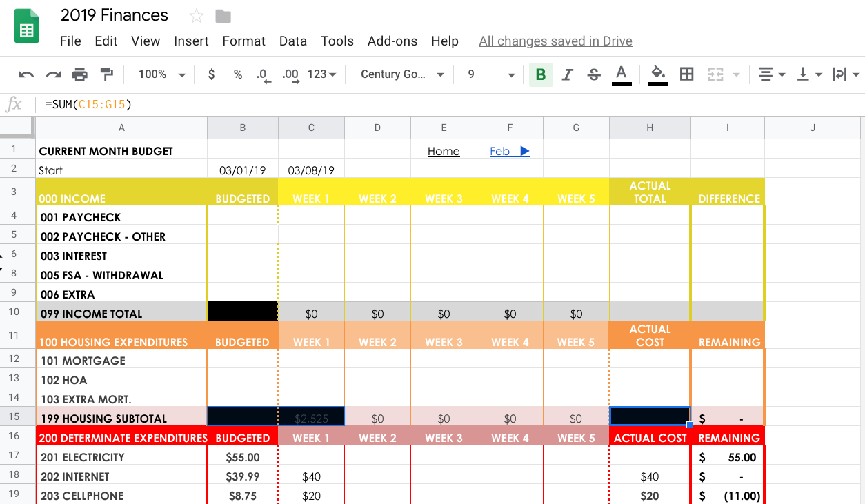Go to the Feb sheet link
The height and width of the screenshot is (504, 865).
tap(509, 152)
